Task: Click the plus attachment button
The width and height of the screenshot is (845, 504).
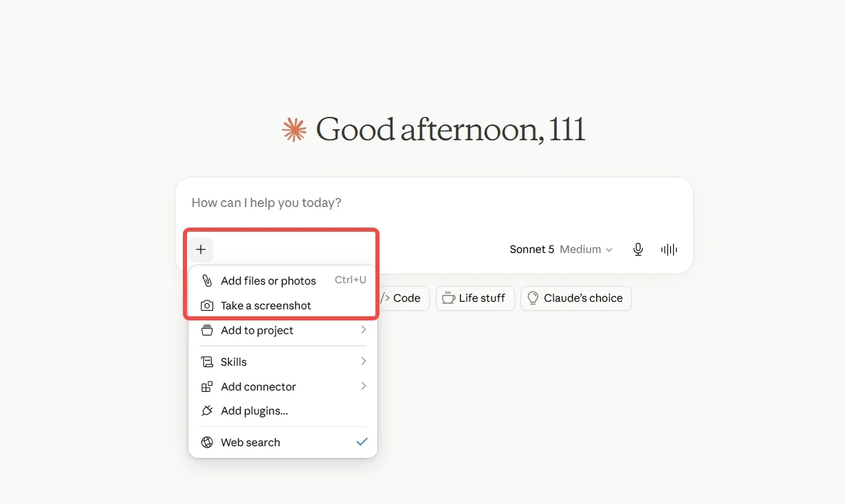Action: point(201,250)
